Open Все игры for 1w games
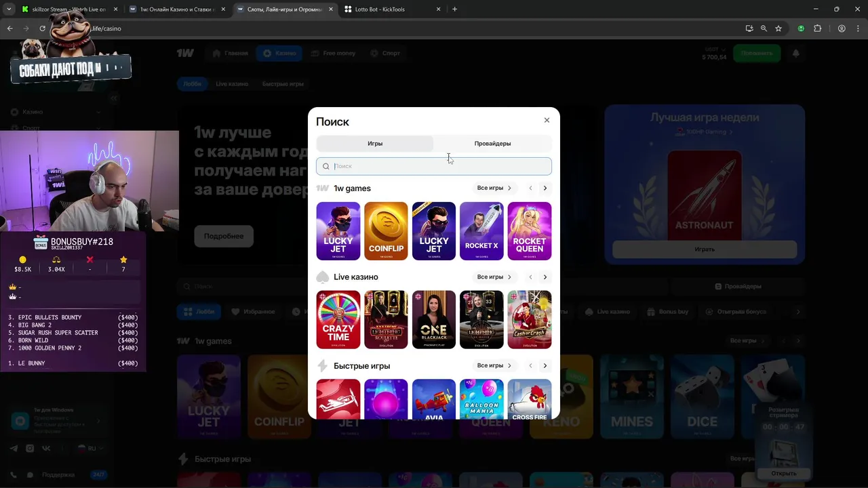The image size is (868, 488). (494, 188)
